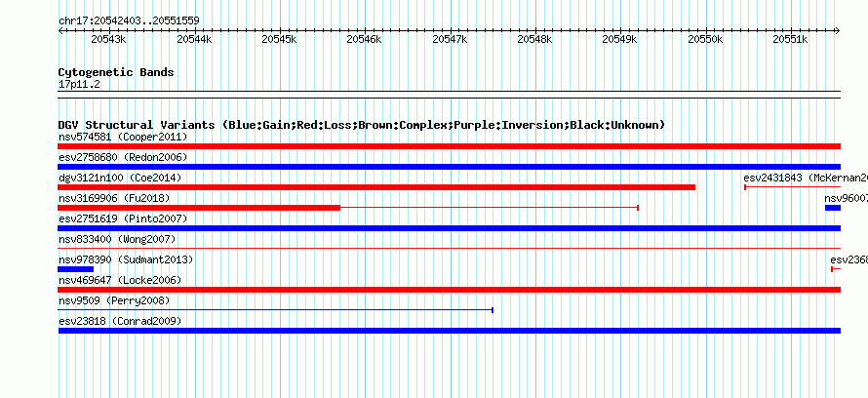The image size is (868, 398).
Task: Click the 20550k ruler tick label
Action: coord(705,40)
